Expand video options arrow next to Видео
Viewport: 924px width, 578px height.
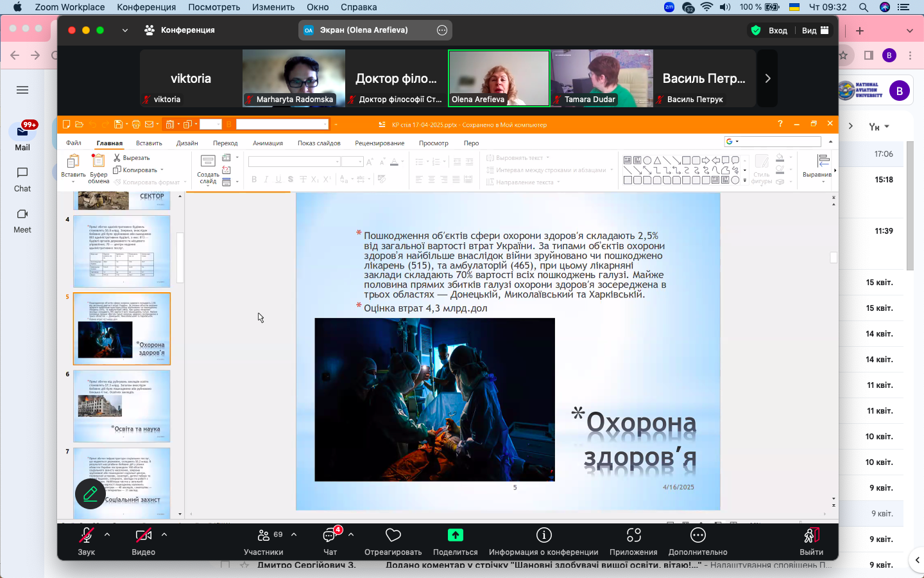point(164,534)
